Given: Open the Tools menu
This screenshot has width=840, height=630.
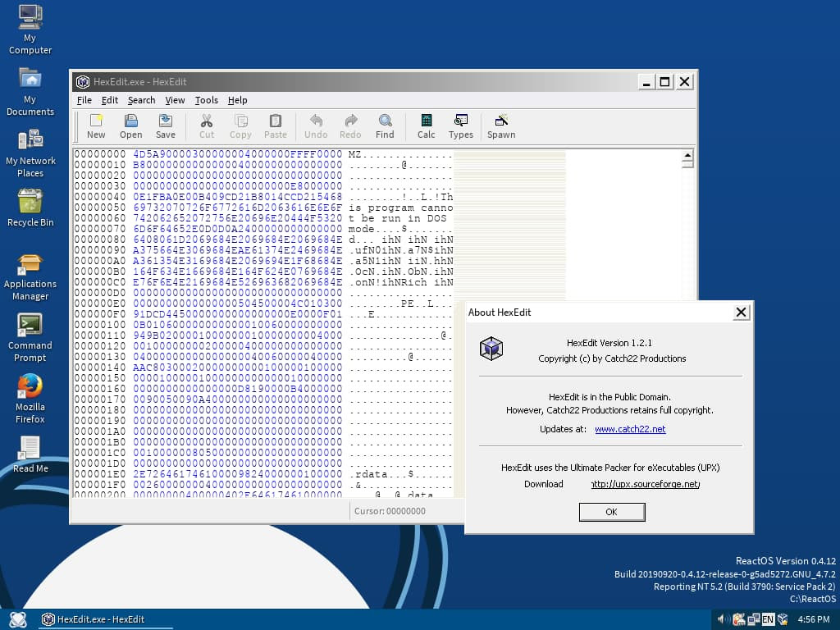Looking at the screenshot, I should (206, 100).
